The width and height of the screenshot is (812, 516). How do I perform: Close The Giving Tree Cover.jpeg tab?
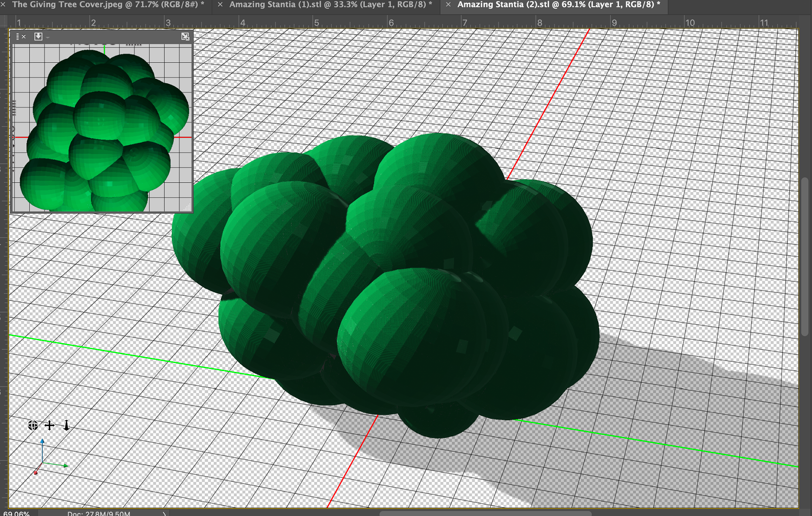(x=3, y=5)
